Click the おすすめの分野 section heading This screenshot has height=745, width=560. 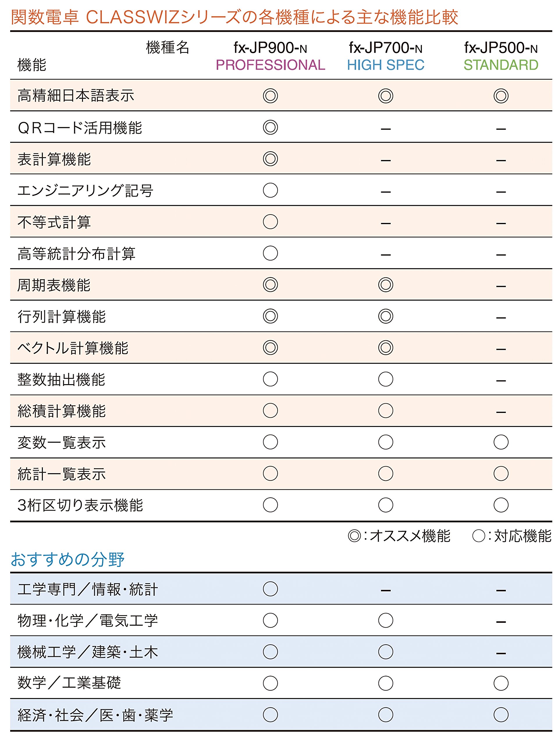point(67,560)
